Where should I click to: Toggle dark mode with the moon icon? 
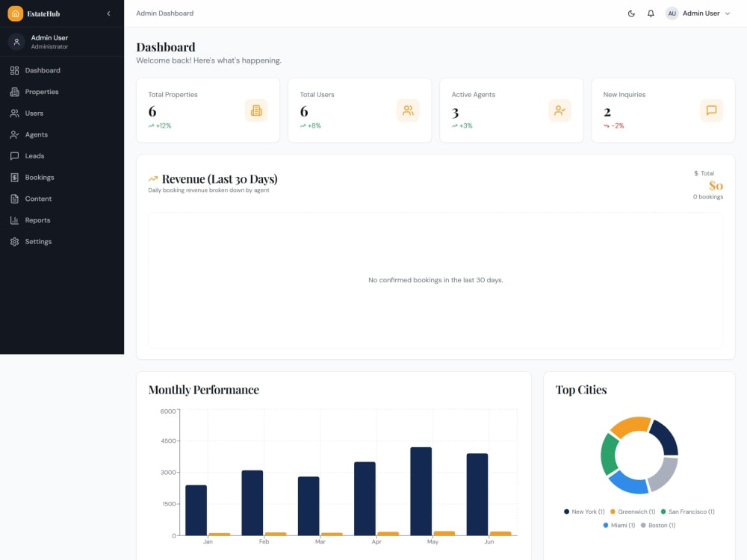(x=631, y=13)
